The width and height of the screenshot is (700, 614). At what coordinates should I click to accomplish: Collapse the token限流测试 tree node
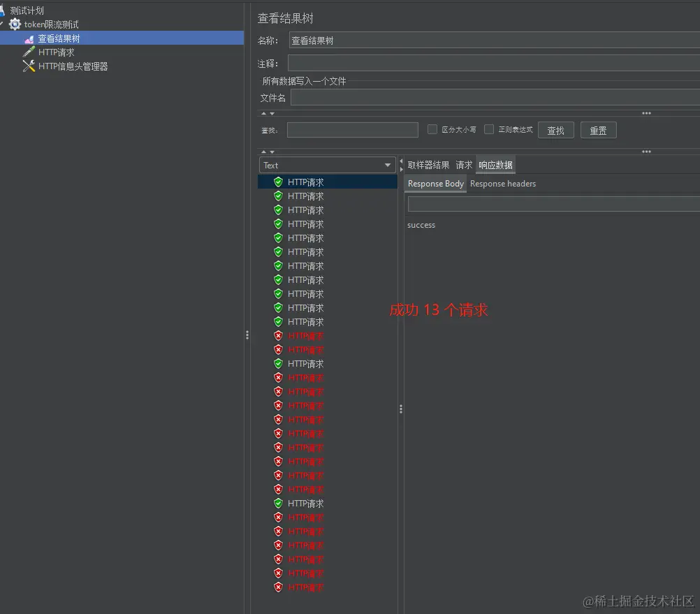point(2,24)
